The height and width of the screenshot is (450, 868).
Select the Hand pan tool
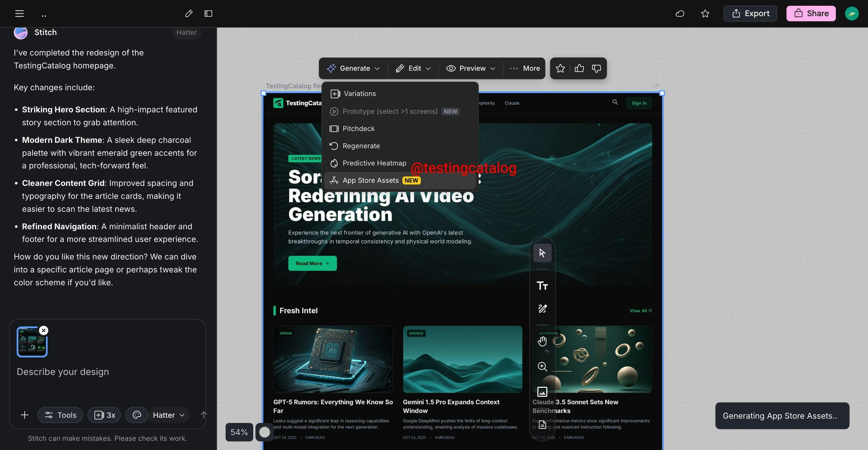(x=542, y=341)
